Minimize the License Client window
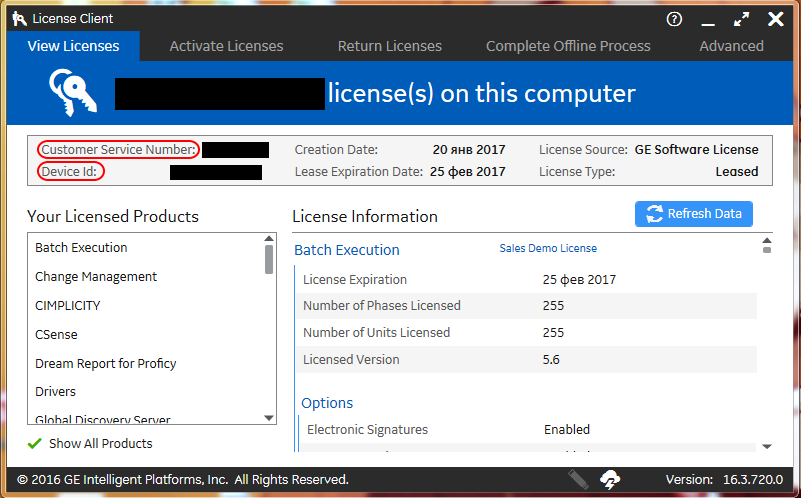 (x=708, y=23)
